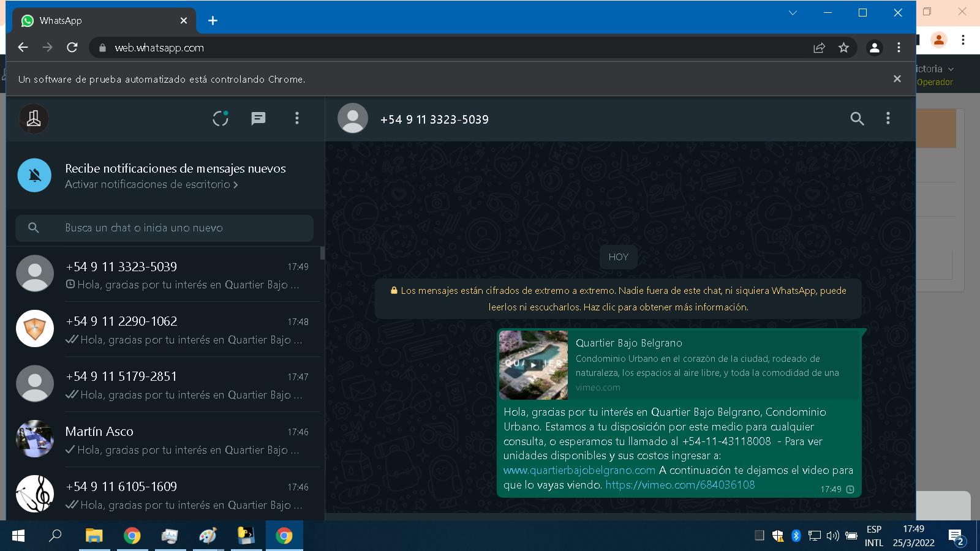The height and width of the screenshot is (551, 980).
Task: Open the Paint palette taskbar app
Action: point(208,536)
